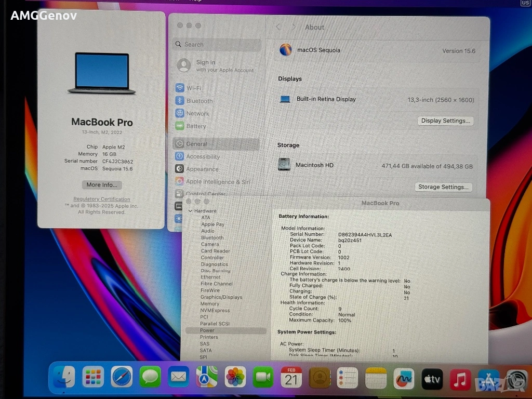
Task: Launch Messages app in dock
Action: click(150, 378)
